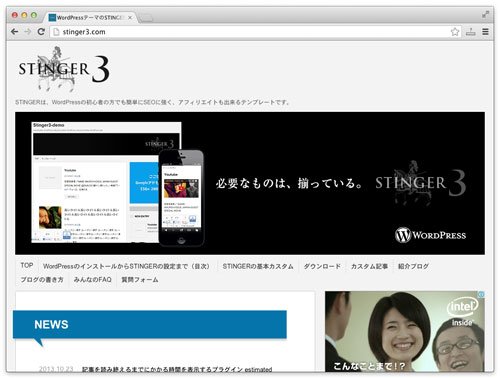Click the black STINGER 3 hero banner

point(250,183)
